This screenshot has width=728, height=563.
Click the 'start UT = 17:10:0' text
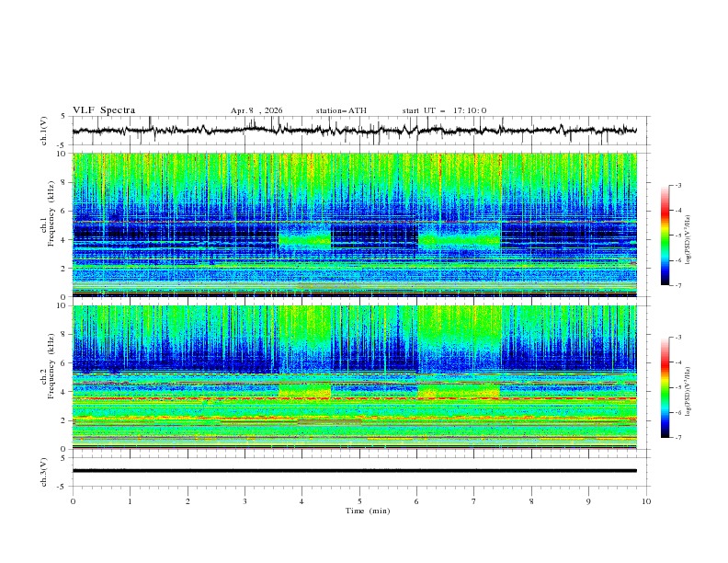point(444,110)
